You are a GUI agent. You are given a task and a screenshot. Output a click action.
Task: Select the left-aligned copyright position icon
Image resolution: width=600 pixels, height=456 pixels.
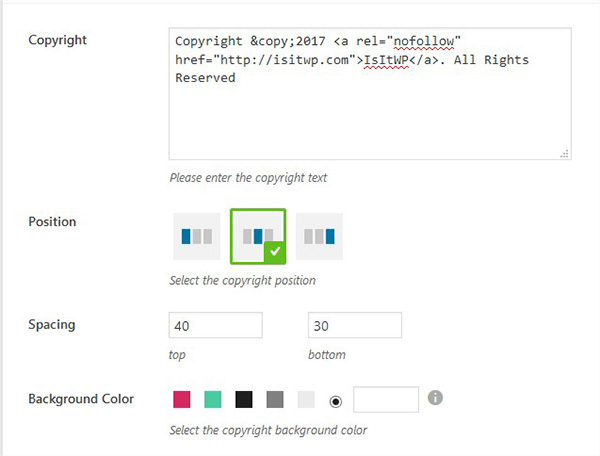(x=197, y=236)
